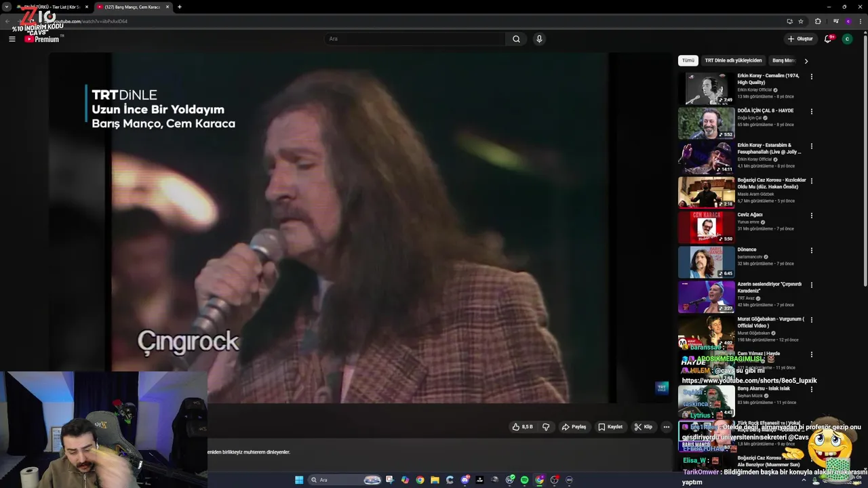This screenshot has width=868, height=488.
Task: Click Dönence video thumbnail
Action: coord(706,262)
